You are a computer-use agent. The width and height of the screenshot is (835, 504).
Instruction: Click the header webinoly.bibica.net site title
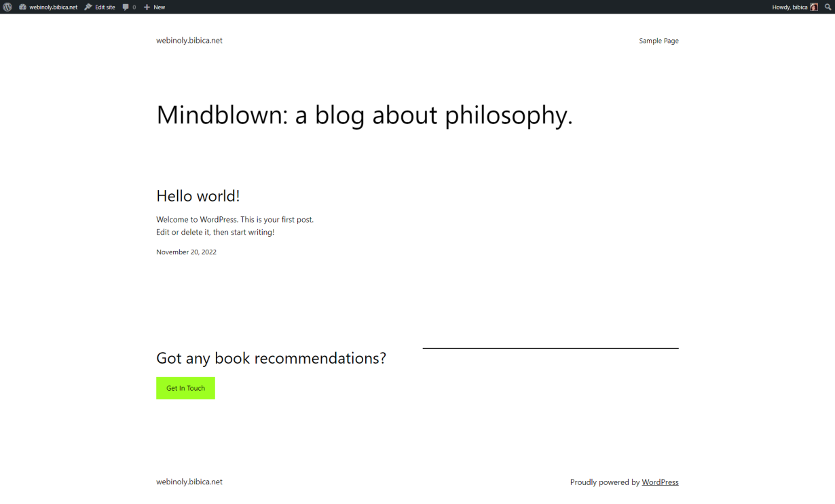(189, 41)
